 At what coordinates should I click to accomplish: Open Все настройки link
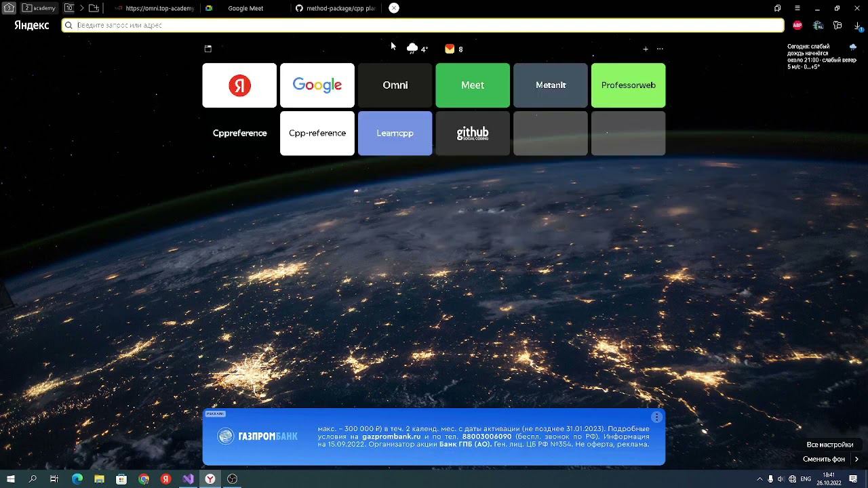(830, 445)
